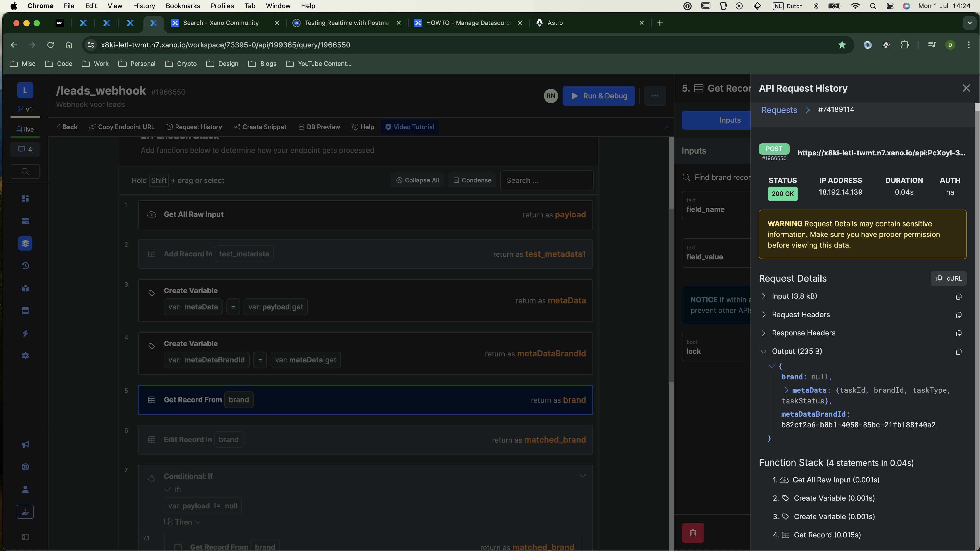Click the function stack Search field
The image size is (980, 551).
[546, 180]
